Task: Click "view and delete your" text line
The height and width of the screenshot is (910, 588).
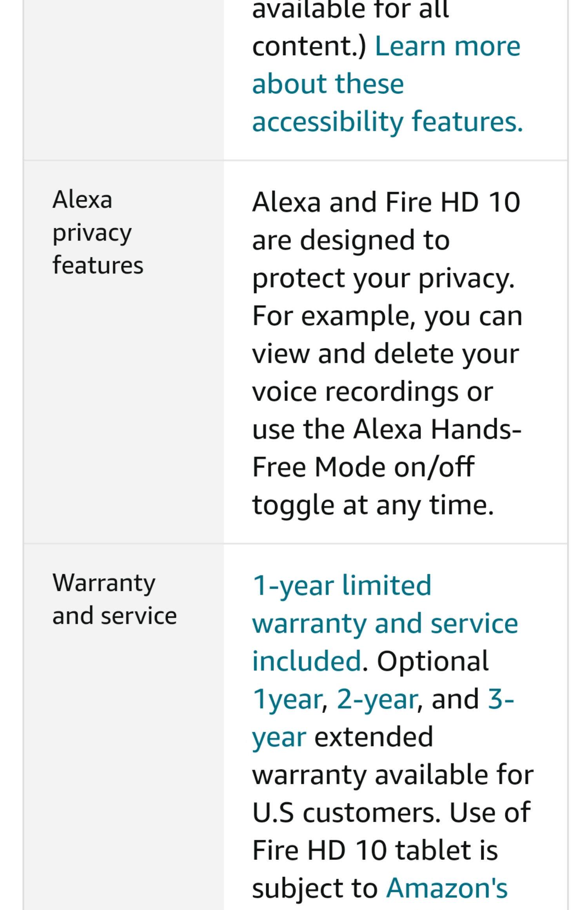Action: pyautogui.click(x=385, y=353)
